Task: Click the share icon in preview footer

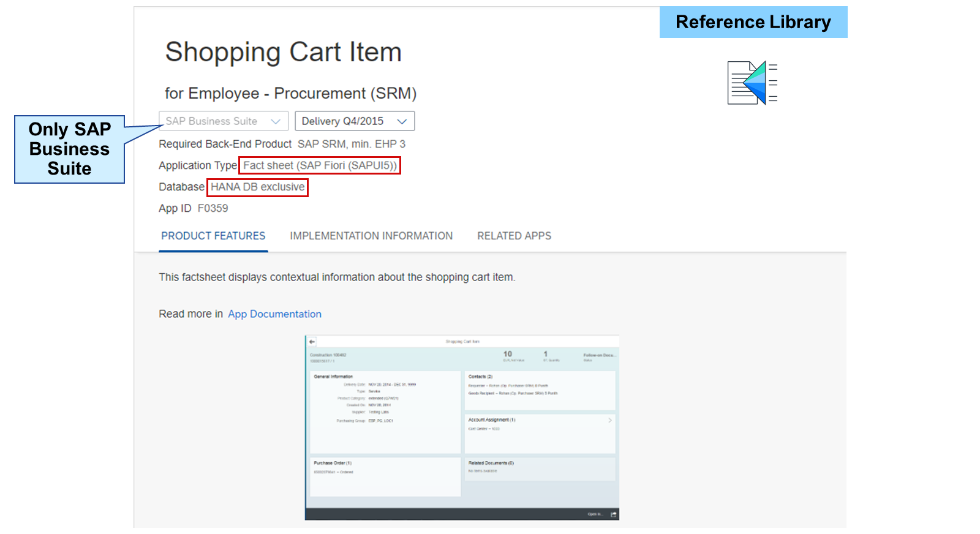Action: pyautogui.click(x=613, y=514)
